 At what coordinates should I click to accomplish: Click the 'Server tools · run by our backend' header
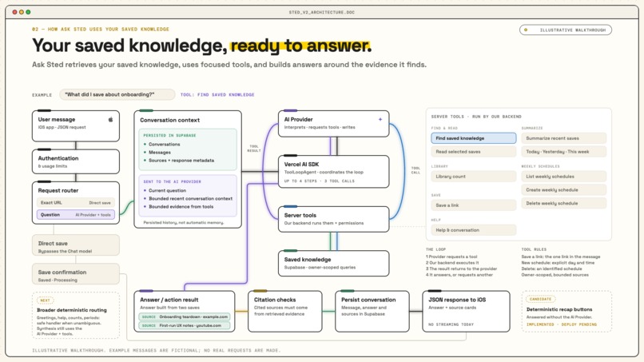pos(476,117)
